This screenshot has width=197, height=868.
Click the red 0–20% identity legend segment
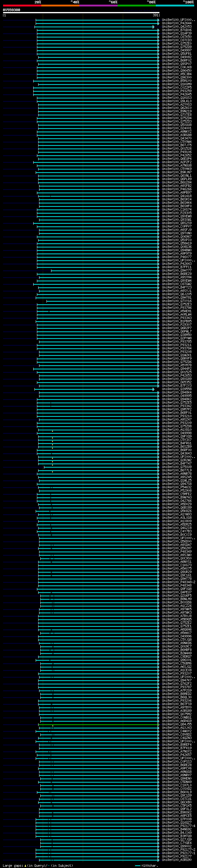pos(22,6)
